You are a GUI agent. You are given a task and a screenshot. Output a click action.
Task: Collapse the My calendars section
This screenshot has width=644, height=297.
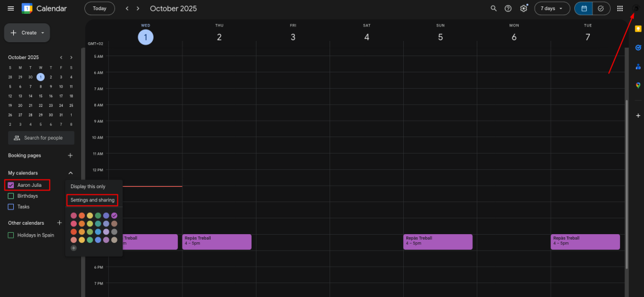pyautogui.click(x=70, y=173)
